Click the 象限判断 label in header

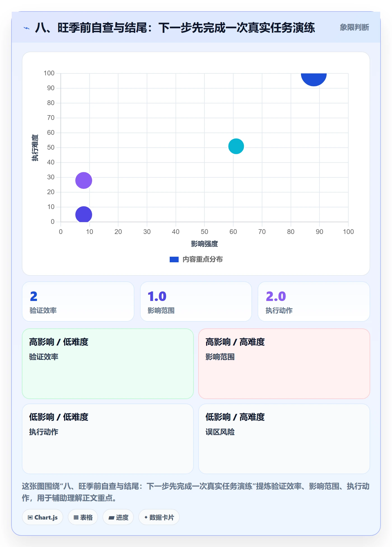pyautogui.click(x=354, y=27)
